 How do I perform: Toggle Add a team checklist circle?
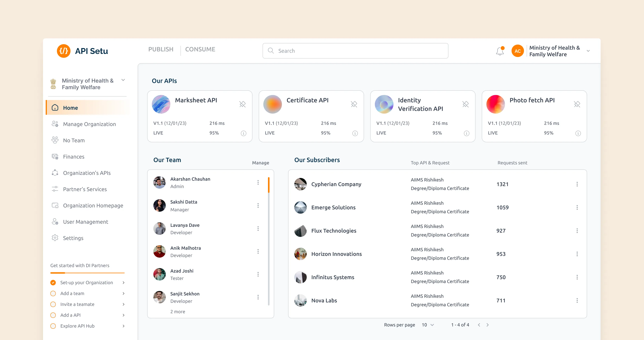53,293
